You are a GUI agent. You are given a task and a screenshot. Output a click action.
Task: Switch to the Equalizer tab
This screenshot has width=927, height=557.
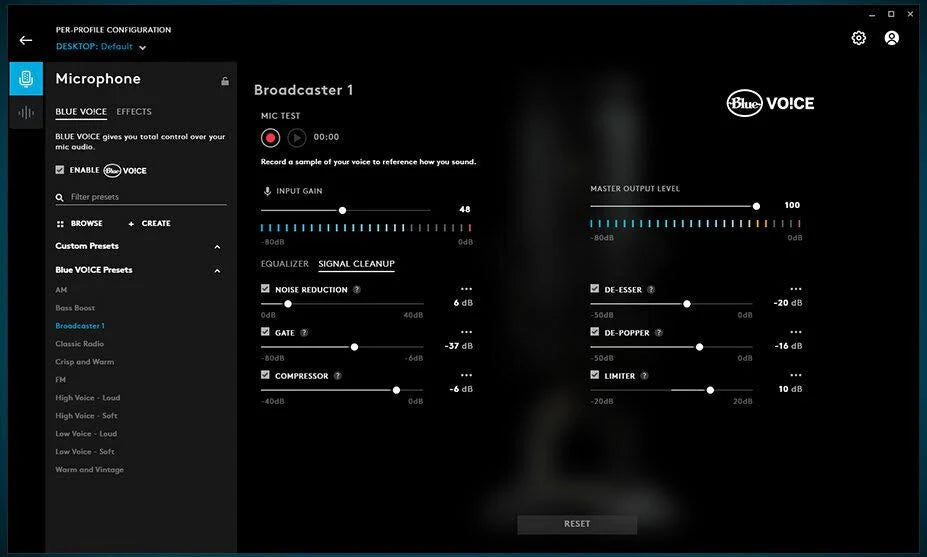click(x=285, y=264)
